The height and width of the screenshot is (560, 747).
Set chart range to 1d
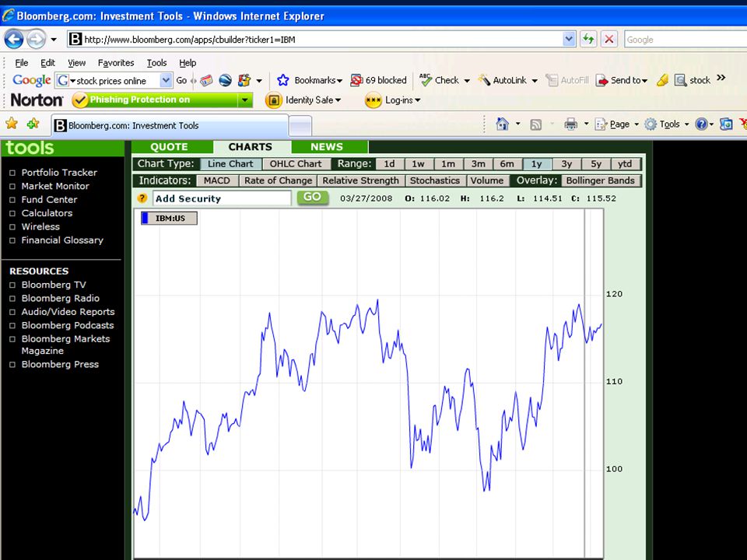tap(389, 164)
